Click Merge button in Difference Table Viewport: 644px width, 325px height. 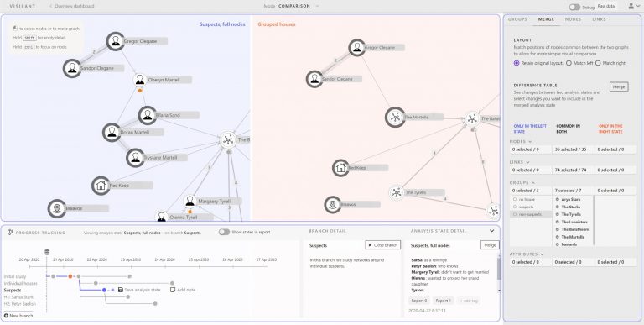pyautogui.click(x=619, y=86)
